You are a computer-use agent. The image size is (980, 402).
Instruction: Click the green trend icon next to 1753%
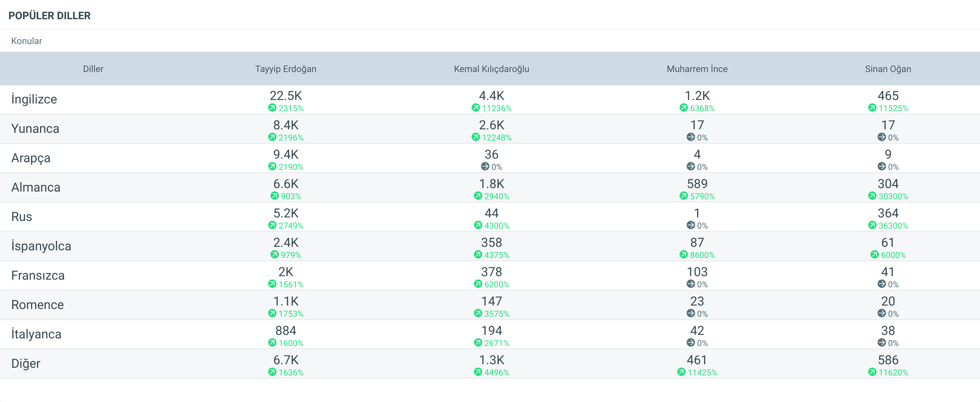[272, 313]
